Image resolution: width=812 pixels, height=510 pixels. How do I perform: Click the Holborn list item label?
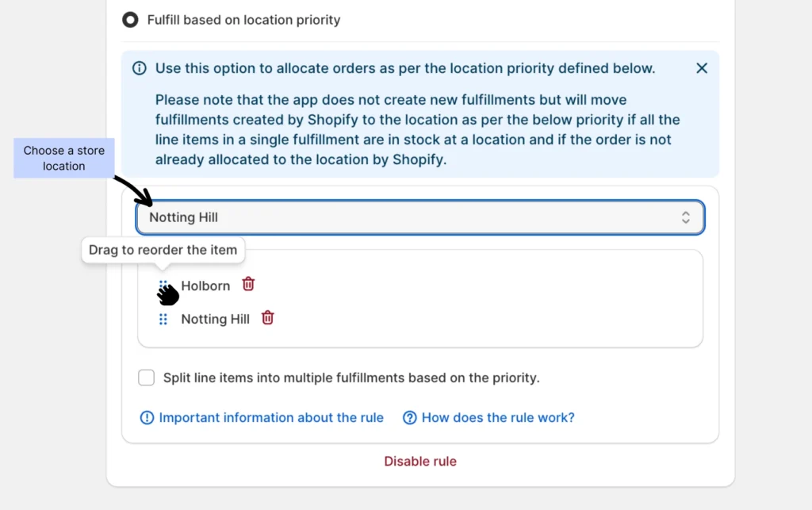[205, 286]
